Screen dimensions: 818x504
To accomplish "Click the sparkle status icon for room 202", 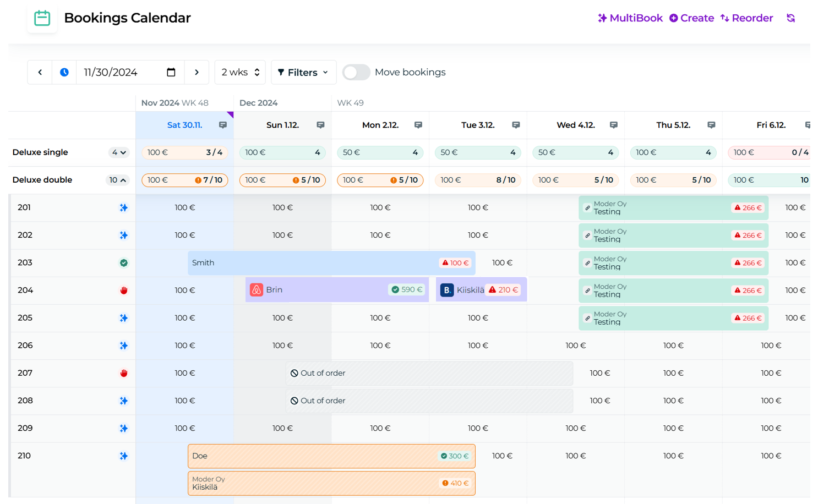I will coord(124,235).
